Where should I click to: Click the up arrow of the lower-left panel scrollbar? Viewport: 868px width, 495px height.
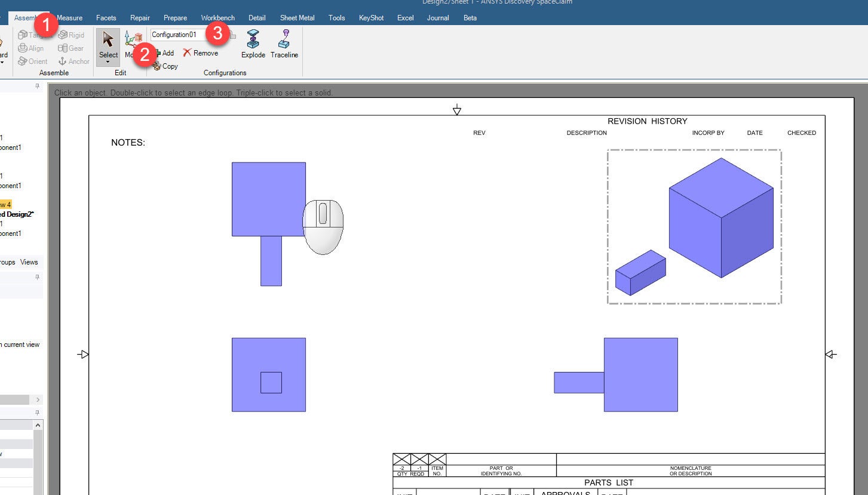(x=38, y=426)
